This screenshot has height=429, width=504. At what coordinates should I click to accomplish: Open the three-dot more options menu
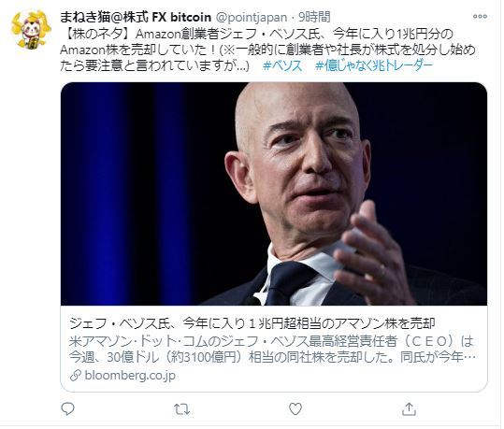[x=481, y=16]
